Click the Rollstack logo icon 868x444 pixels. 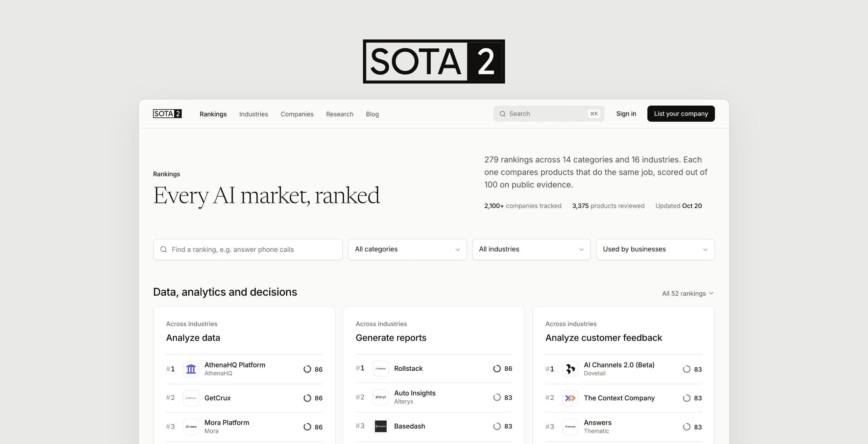pos(381,368)
